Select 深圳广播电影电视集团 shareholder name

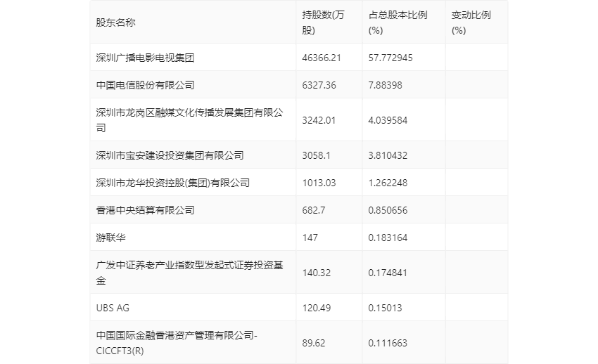click(x=146, y=58)
